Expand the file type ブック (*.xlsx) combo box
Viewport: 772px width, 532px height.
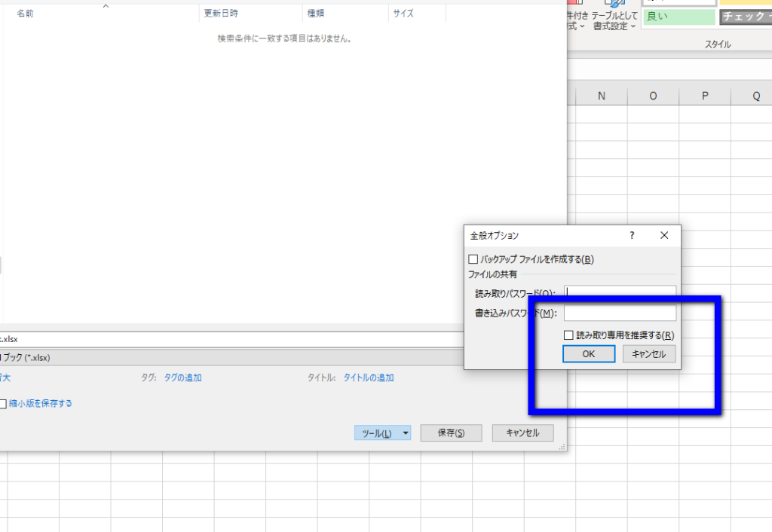pyautogui.click(x=226, y=357)
